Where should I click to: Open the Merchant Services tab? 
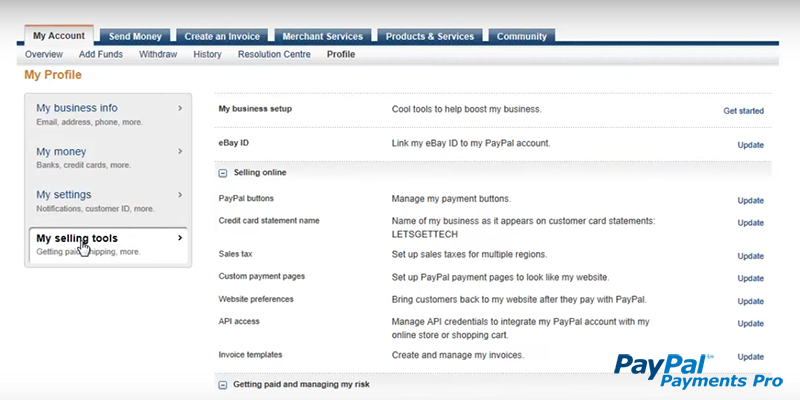(x=322, y=36)
